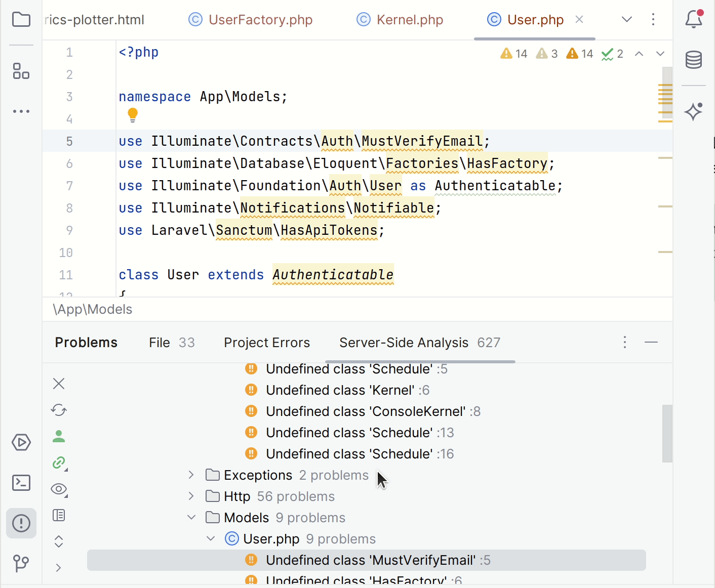
Task: Toggle the Database tool window
Action: coord(693,60)
